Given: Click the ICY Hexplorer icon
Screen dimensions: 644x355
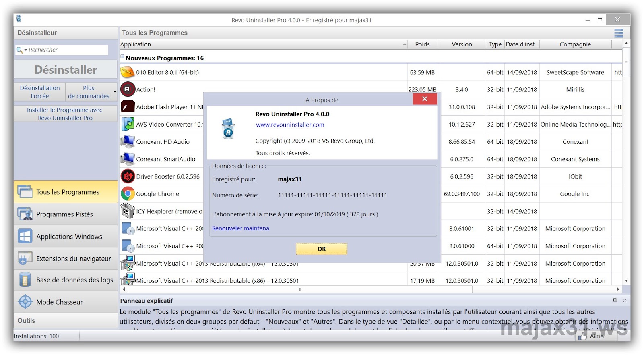Looking at the screenshot, I should [128, 211].
